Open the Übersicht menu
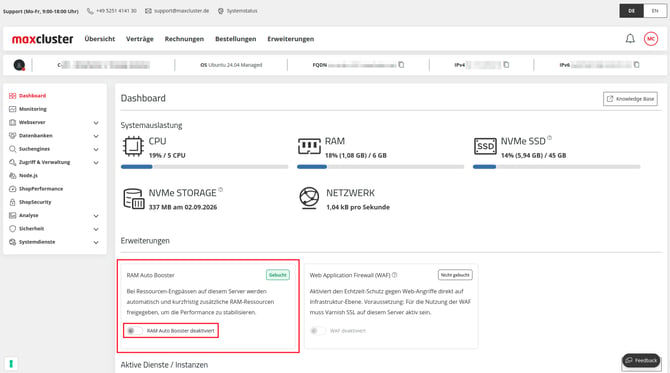Viewport: 670px width, 373px height. coord(100,39)
